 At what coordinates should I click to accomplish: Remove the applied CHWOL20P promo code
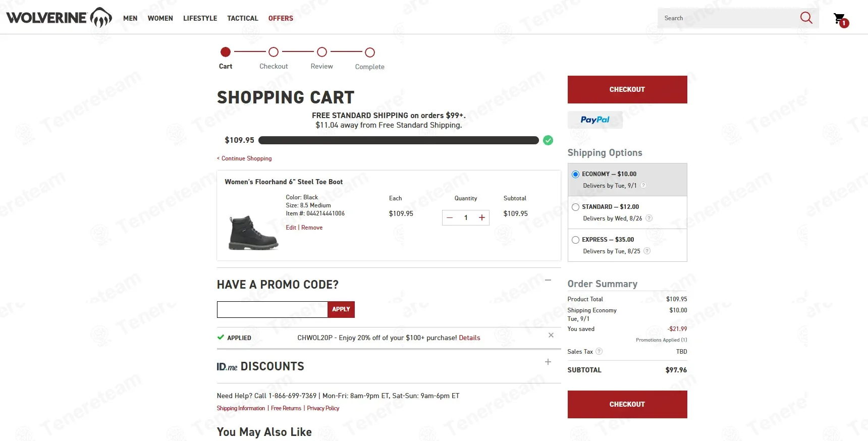pyautogui.click(x=551, y=335)
